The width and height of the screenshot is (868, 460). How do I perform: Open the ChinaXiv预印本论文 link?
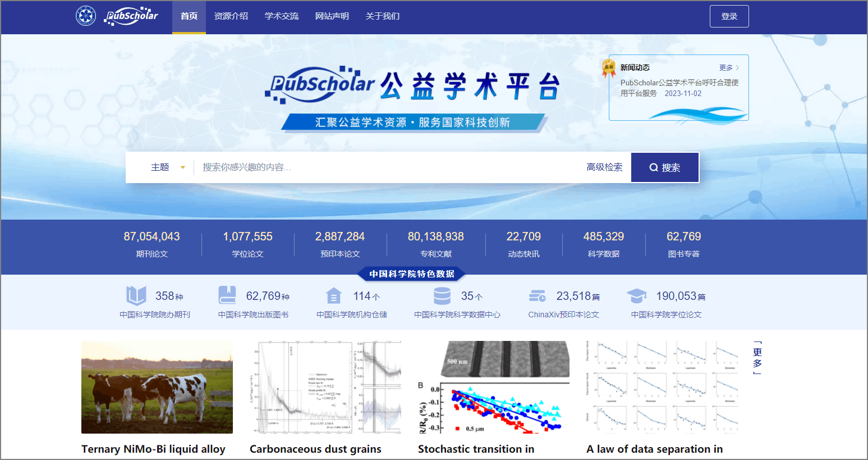pyautogui.click(x=564, y=315)
